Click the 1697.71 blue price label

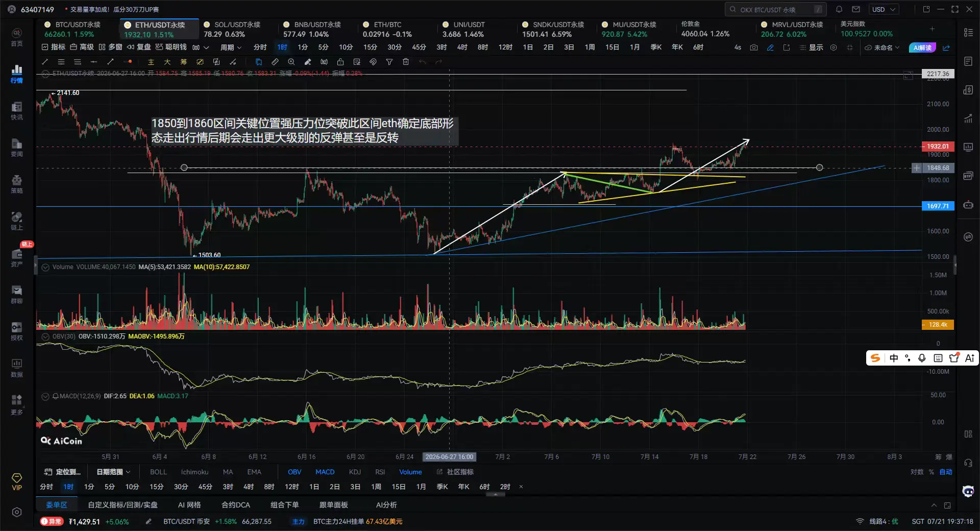click(x=938, y=206)
